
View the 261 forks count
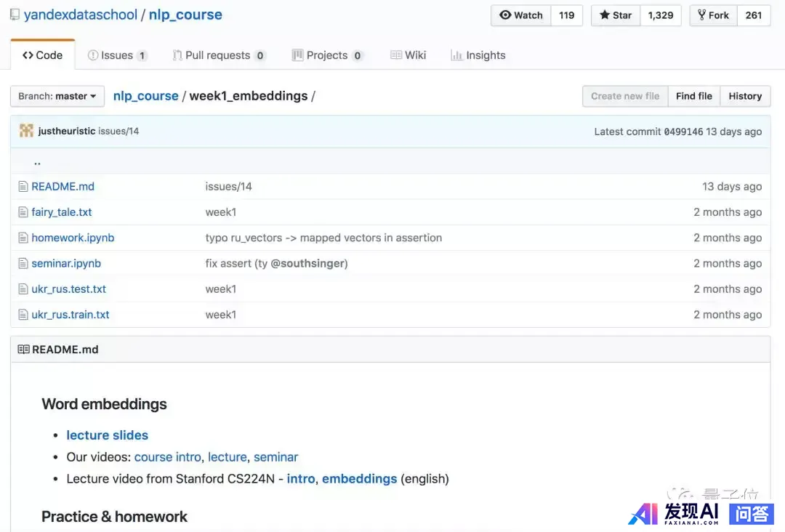[x=754, y=15]
